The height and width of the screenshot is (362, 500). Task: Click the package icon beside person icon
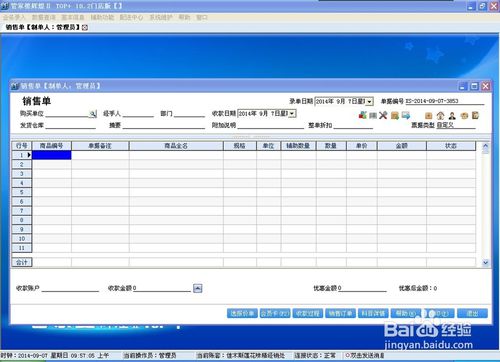tap(464, 116)
